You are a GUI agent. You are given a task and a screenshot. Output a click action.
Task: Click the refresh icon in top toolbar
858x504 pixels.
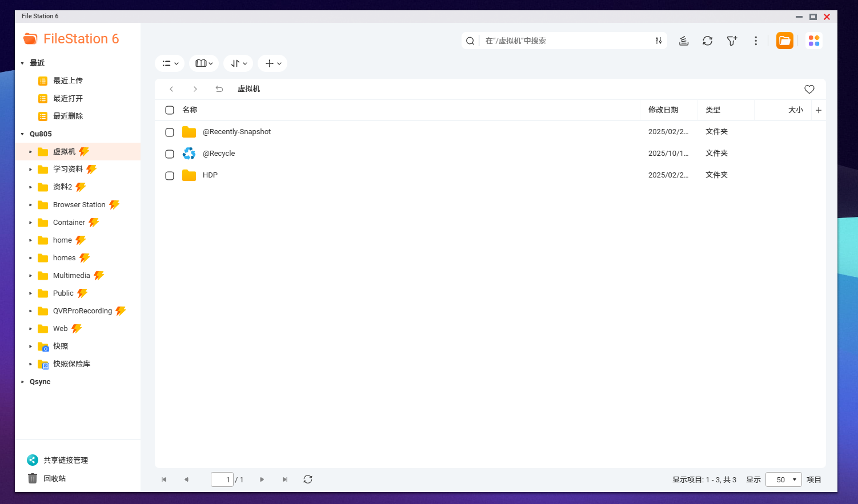point(708,41)
